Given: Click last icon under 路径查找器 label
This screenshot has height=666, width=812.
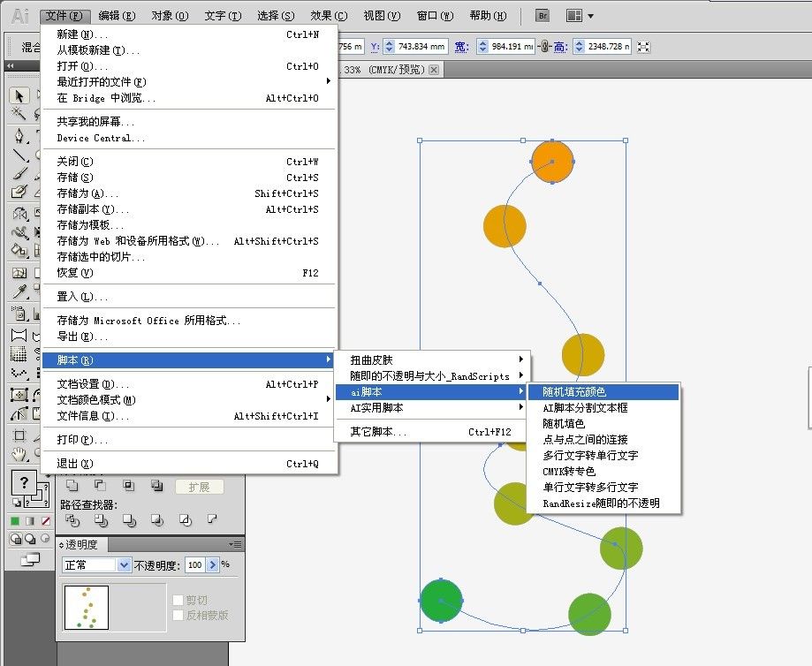Looking at the screenshot, I should (212, 518).
